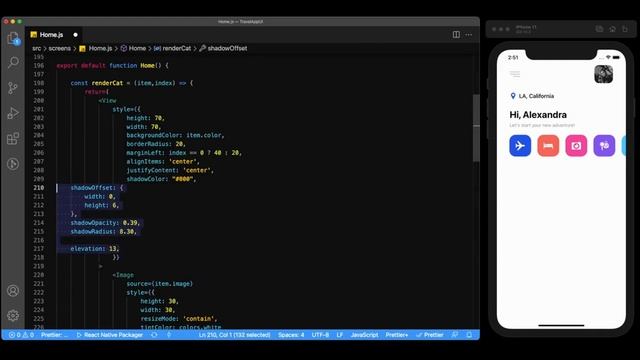
Task: Open the feedback icon in status bar
Action: click(x=455, y=335)
